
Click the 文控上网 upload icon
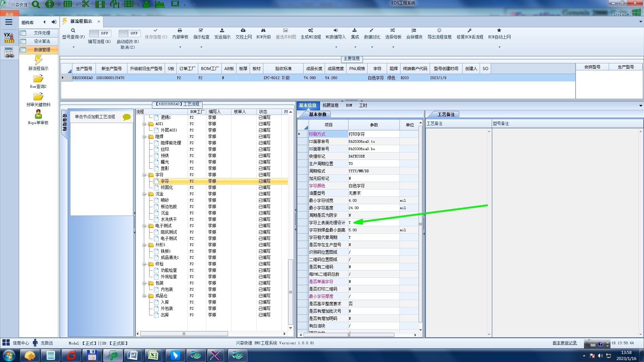tap(243, 31)
